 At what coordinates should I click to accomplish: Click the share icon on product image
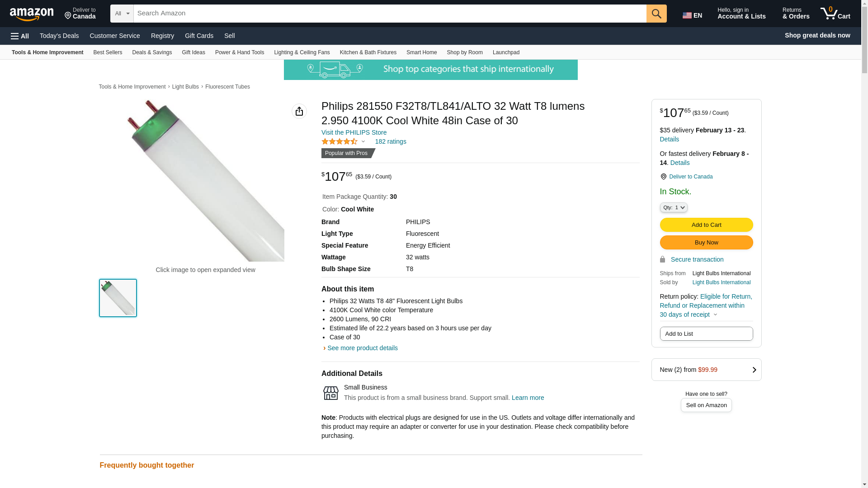[299, 111]
